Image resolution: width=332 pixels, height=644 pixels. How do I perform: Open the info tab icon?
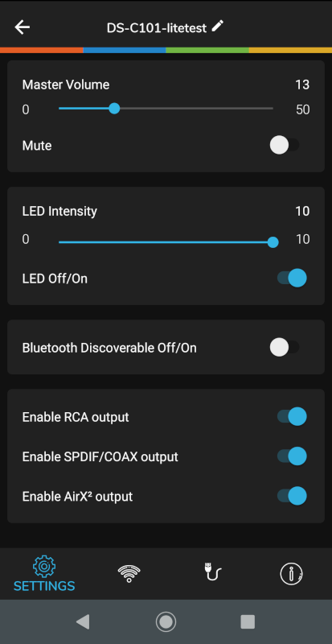[291, 573]
